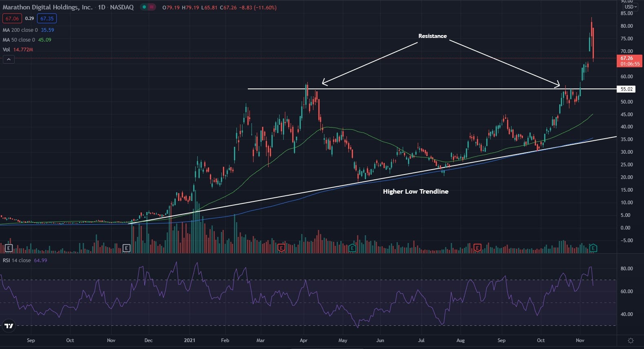Image resolution: width=644 pixels, height=349 pixels.
Task: Click the -5.00 label on price axis
Action: [626, 241]
